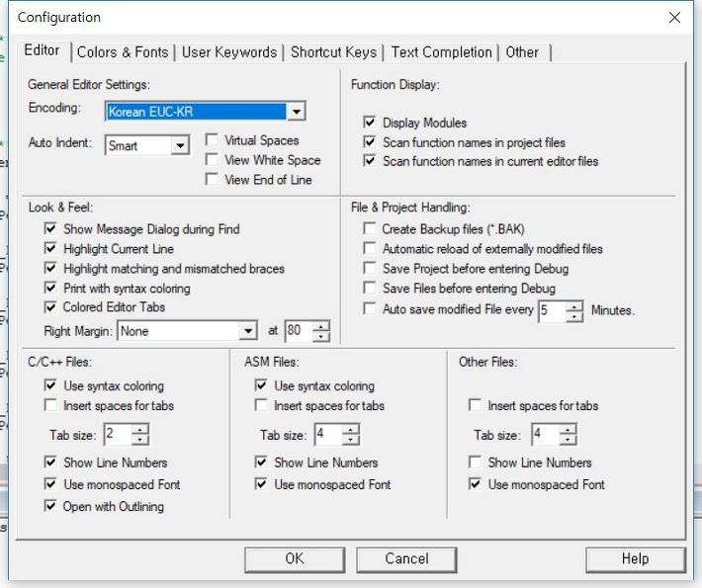Enable Automatic reload of externally modified files
Image resolution: width=702 pixels, height=588 pixels.
[x=370, y=248]
